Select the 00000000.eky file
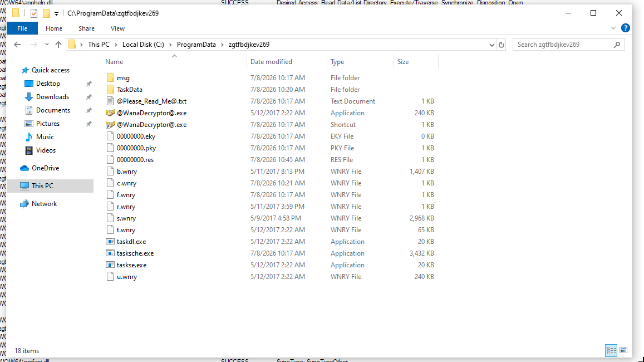This screenshot has width=644, height=362. click(x=136, y=136)
